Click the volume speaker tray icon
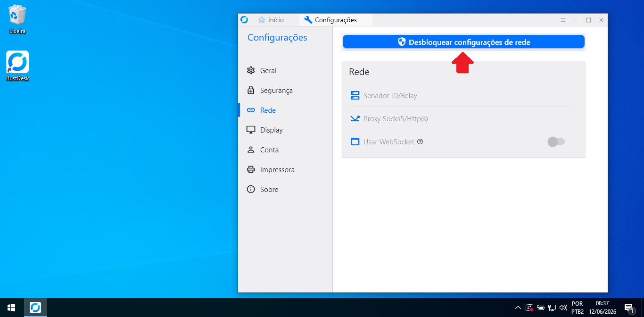The width and height of the screenshot is (644, 317). [563, 308]
